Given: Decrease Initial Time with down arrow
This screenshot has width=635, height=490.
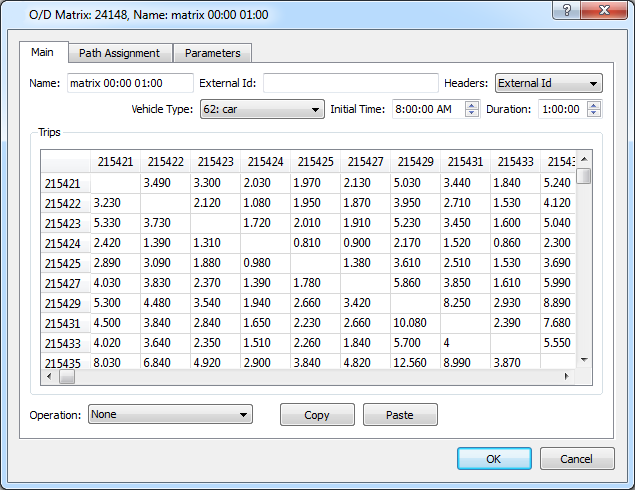Looking at the screenshot, I should [x=472, y=113].
